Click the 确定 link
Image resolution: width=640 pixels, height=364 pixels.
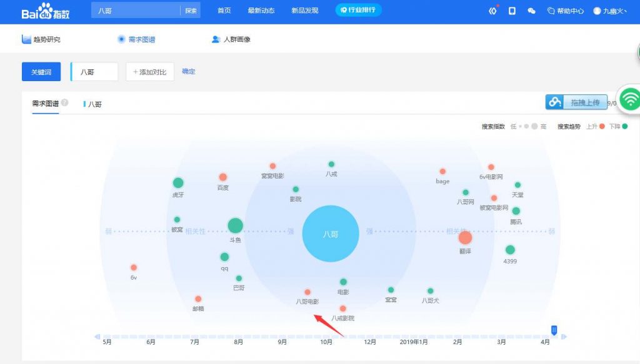[x=189, y=72]
